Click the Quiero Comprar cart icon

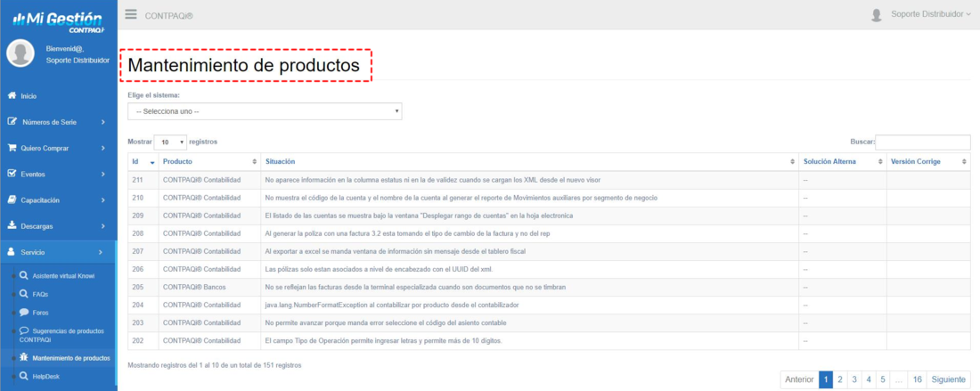point(12,148)
